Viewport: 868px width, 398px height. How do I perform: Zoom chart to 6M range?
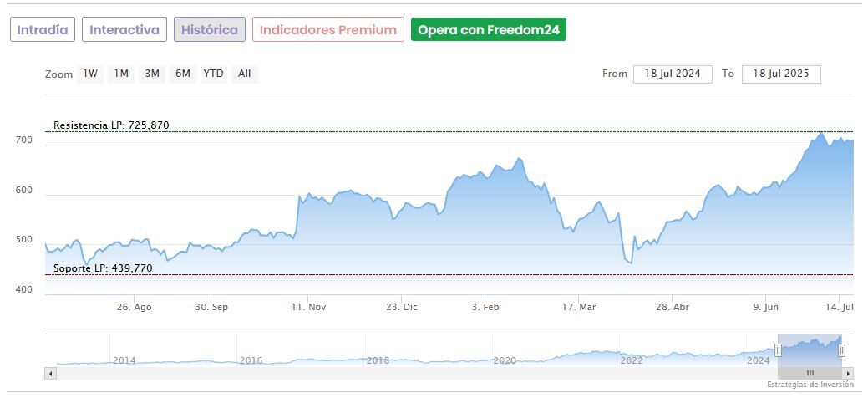(183, 74)
